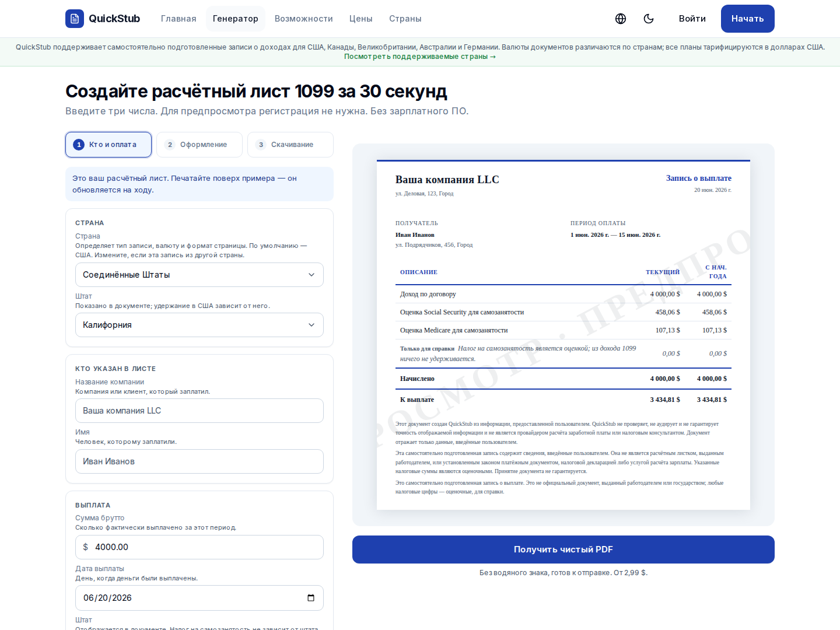This screenshot has width=840, height=630.
Task: Select the main heading Создайте расчётный лист 1099
Action: (256, 92)
